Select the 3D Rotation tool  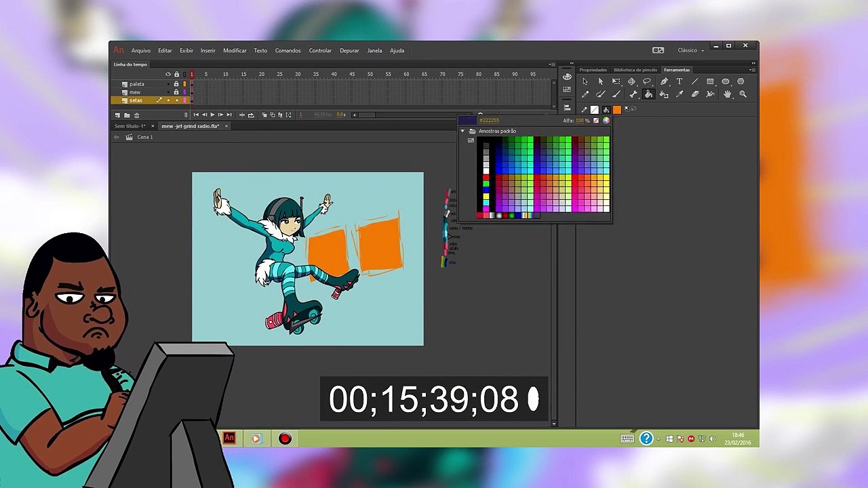pos(631,81)
